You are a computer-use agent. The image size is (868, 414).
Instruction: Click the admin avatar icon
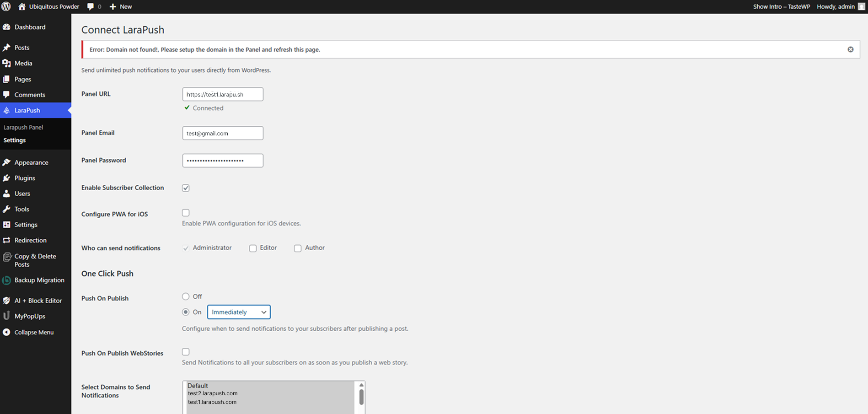pos(862,6)
